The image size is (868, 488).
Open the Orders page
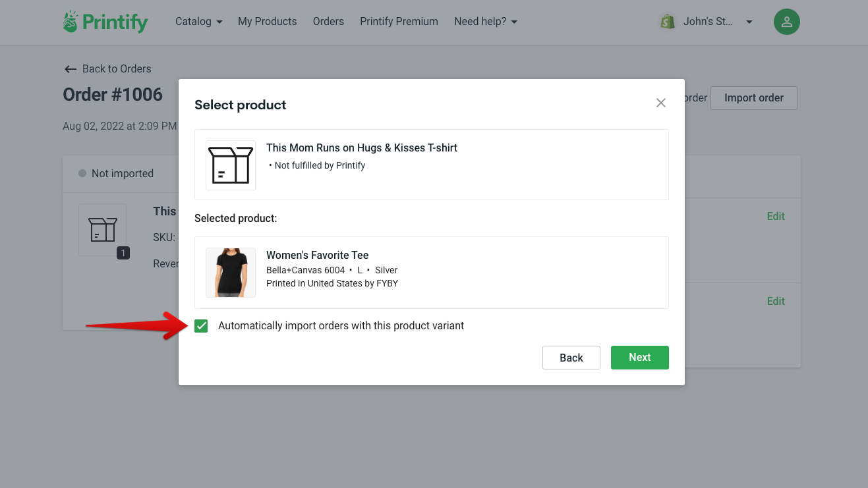328,22
